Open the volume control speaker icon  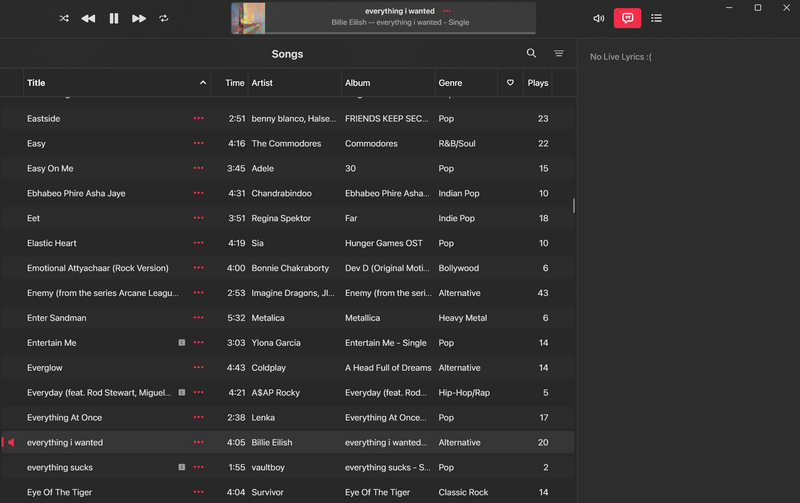(599, 18)
